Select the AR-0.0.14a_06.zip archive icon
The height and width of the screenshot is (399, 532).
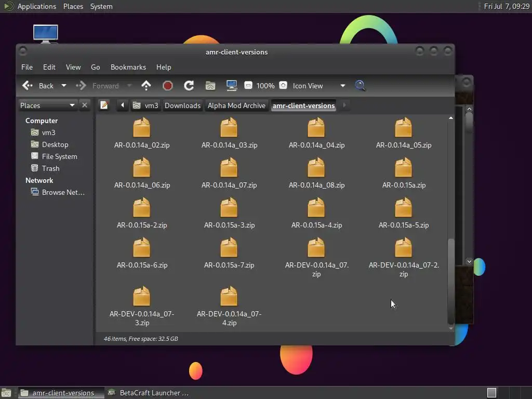pyautogui.click(x=141, y=167)
